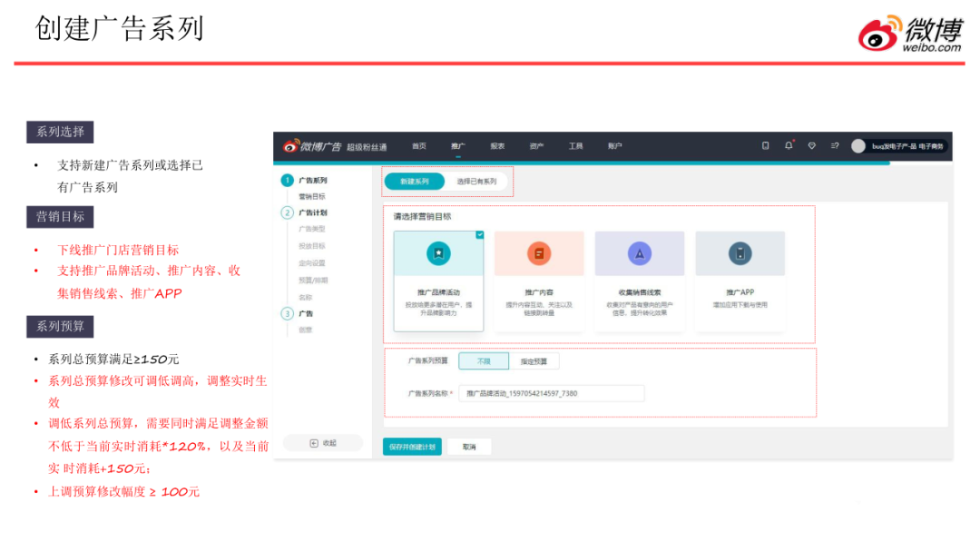The height and width of the screenshot is (552, 980).
Task: Expand the 广告计划 step in sidebar
Action: [x=312, y=212]
